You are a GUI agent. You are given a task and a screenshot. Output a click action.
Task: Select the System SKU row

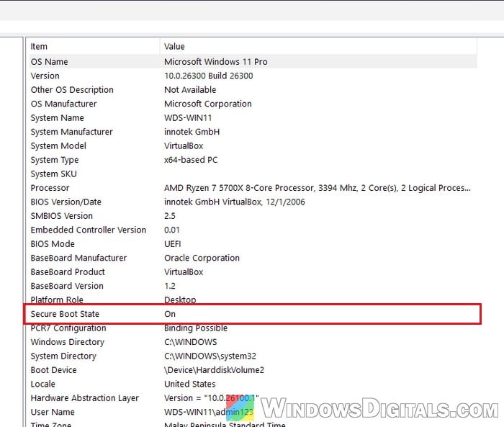[x=253, y=174]
